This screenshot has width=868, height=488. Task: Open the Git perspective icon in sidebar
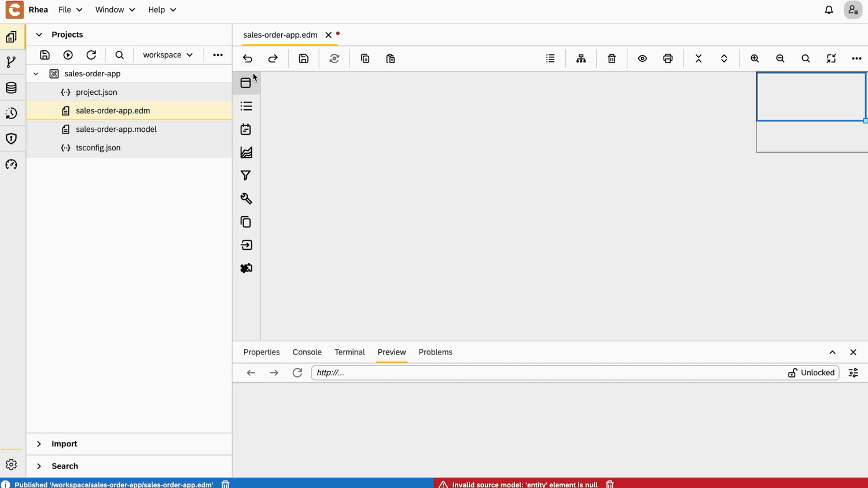(11, 62)
